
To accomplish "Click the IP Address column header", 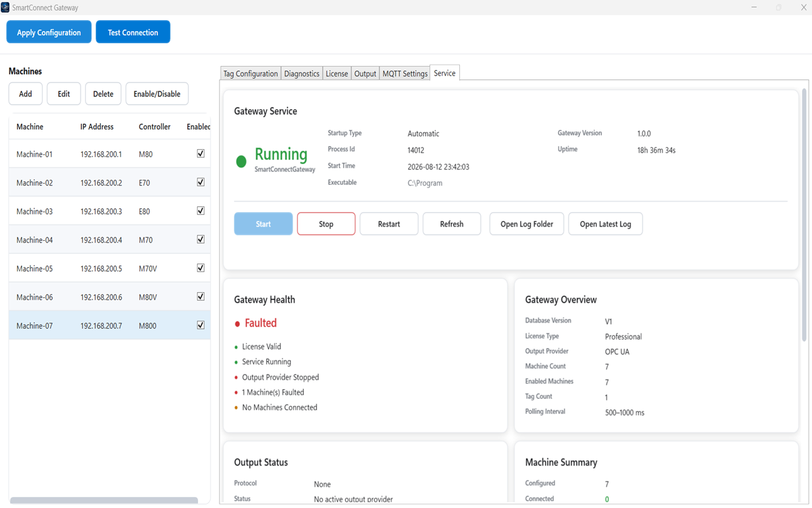I will [x=97, y=127].
